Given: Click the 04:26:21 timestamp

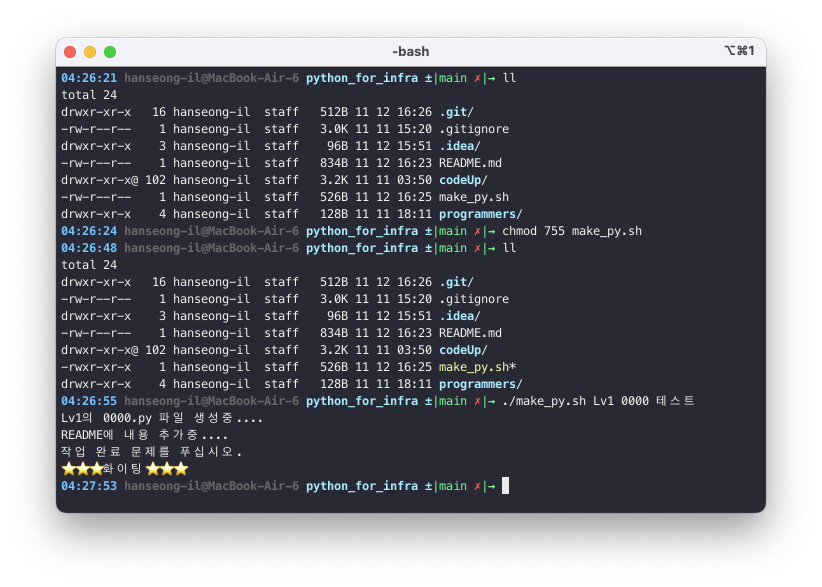Looking at the screenshot, I should (89, 78).
